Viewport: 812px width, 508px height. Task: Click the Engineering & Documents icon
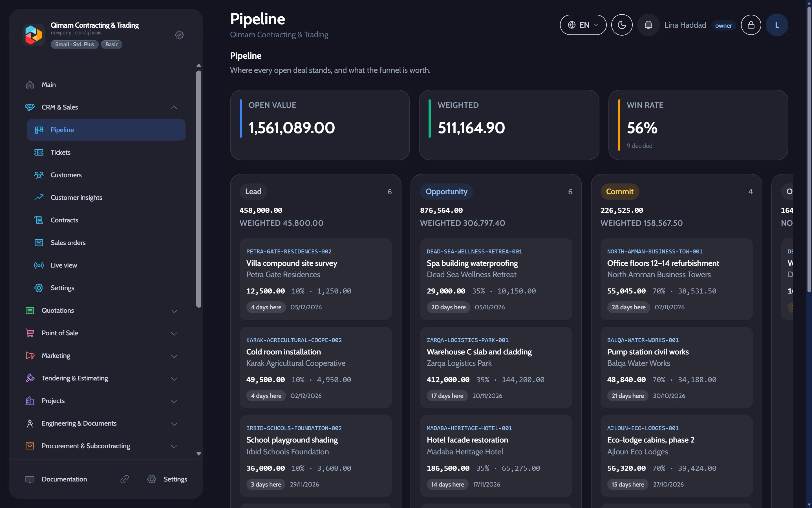click(x=30, y=423)
